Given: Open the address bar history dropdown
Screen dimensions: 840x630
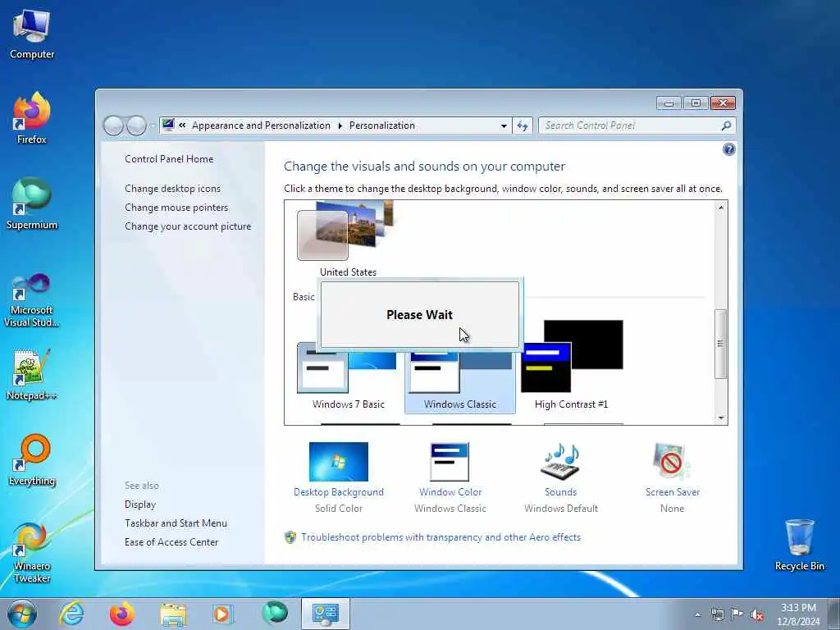Looking at the screenshot, I should pos(504,126).
